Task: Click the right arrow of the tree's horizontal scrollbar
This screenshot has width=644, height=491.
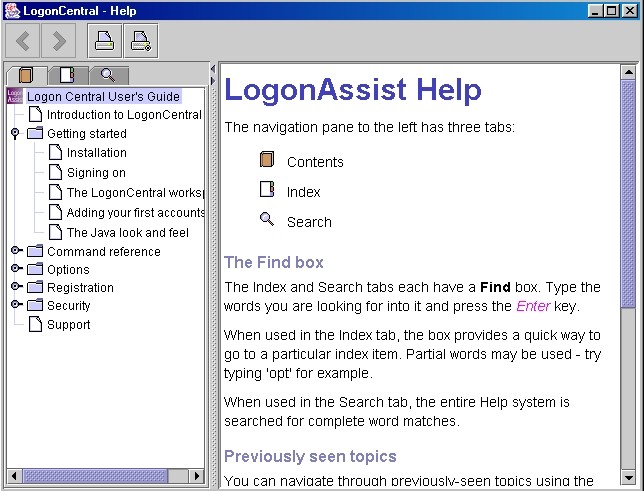Action: point(196,476)
